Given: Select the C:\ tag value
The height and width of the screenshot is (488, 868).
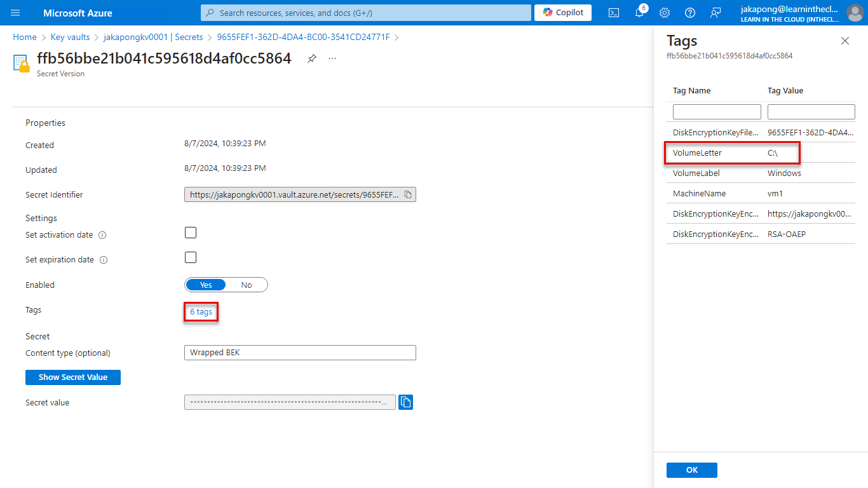Looking at the screenshot, I should (x=773, y=153).
